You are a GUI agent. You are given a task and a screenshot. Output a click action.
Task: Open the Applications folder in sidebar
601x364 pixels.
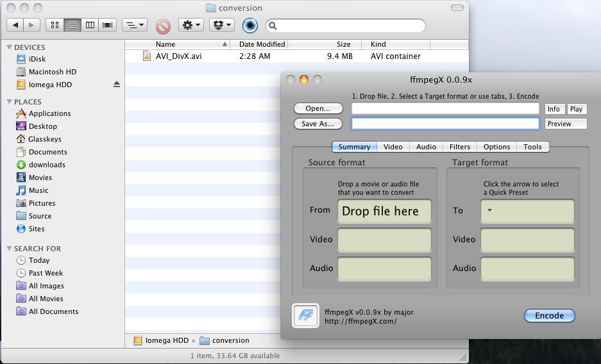[49, 113]
